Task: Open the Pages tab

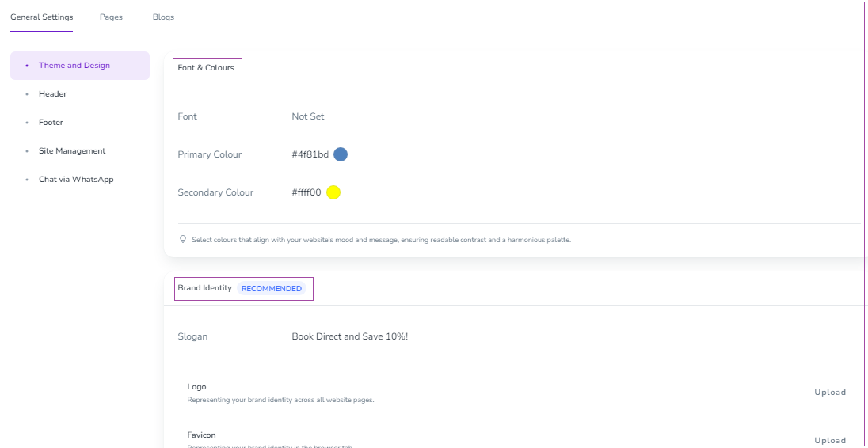Action: [x=111, y=17]
